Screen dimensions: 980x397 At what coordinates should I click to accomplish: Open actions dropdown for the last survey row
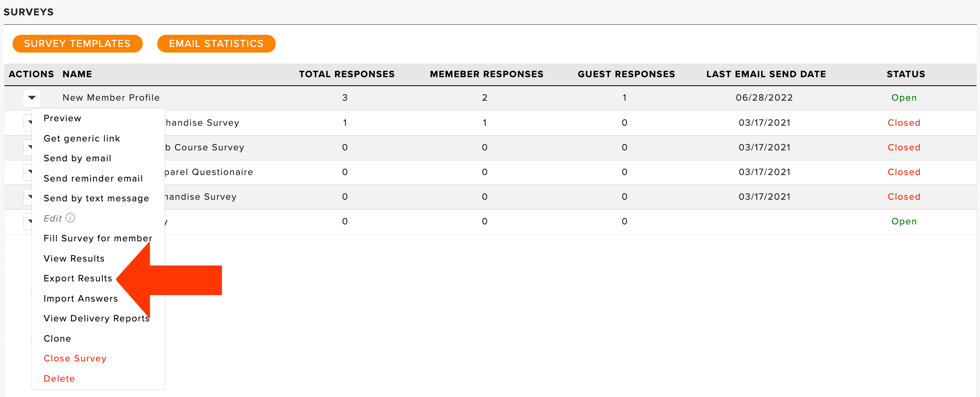[28, 222]
